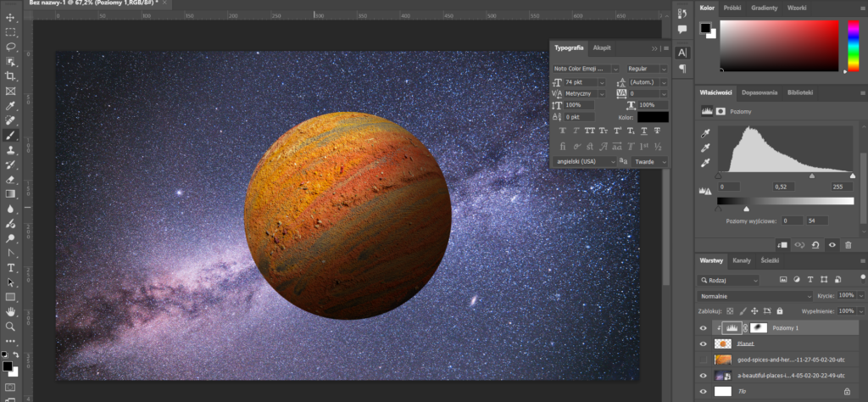Select the Horizontal Type tool
This screenshot has width=868, height=402.
tap(10, 267)
